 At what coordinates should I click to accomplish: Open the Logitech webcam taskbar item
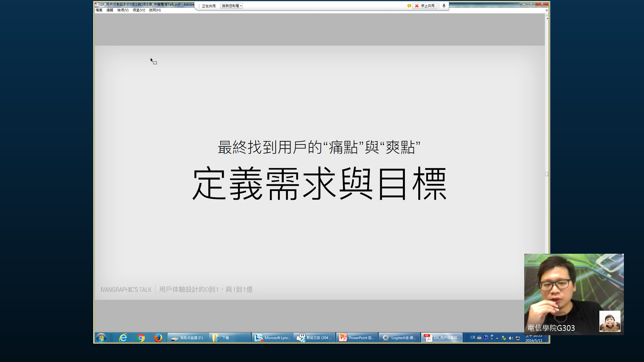coord(399,338)
